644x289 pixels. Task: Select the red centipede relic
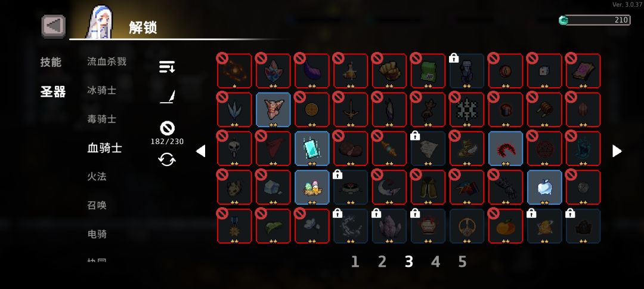coord(506,149)
